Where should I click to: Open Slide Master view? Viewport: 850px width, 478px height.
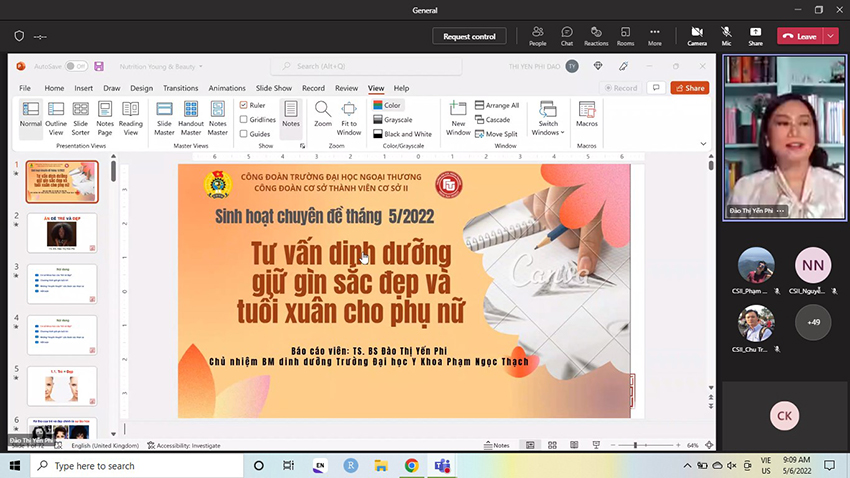(x=164, y=118)
